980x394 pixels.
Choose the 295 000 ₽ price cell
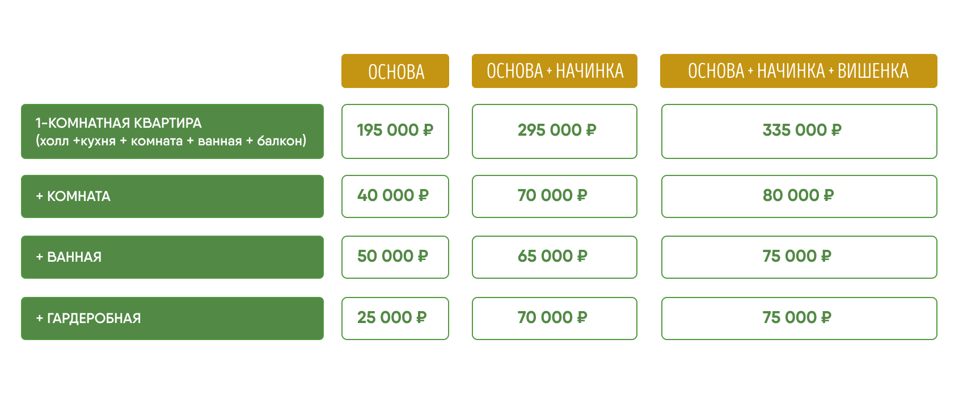coord(555,131)
